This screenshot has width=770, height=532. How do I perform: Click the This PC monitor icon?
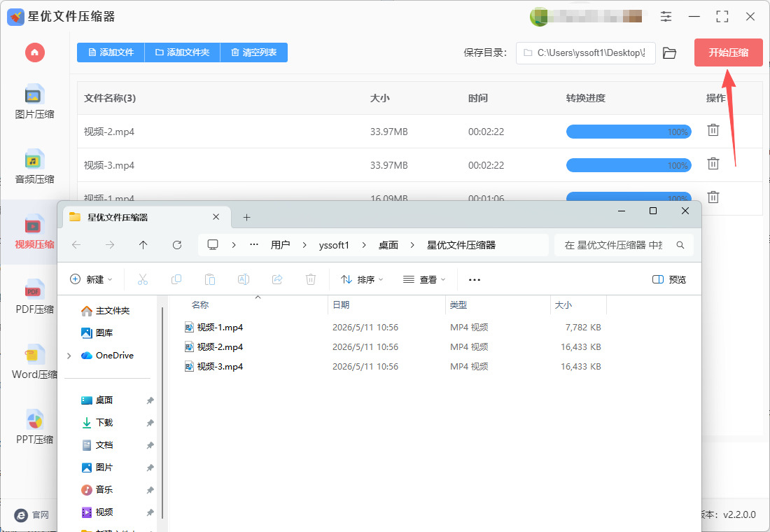tap(213, 244)
